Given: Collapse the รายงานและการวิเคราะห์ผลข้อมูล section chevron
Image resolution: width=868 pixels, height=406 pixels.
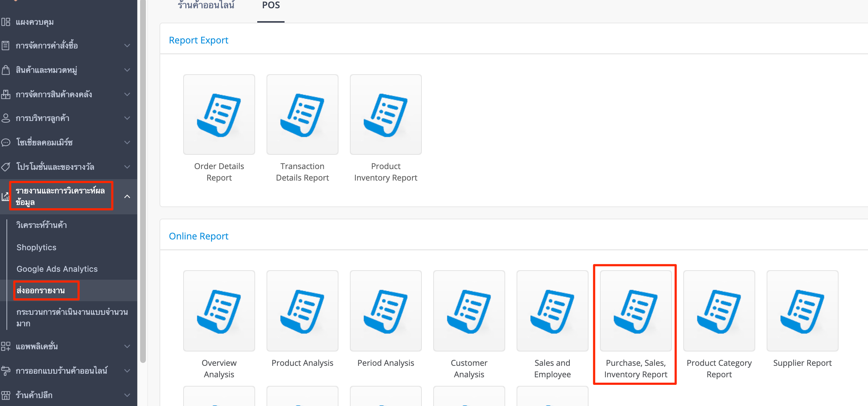Looking at the screenshot, I should (x=127, y=196).
